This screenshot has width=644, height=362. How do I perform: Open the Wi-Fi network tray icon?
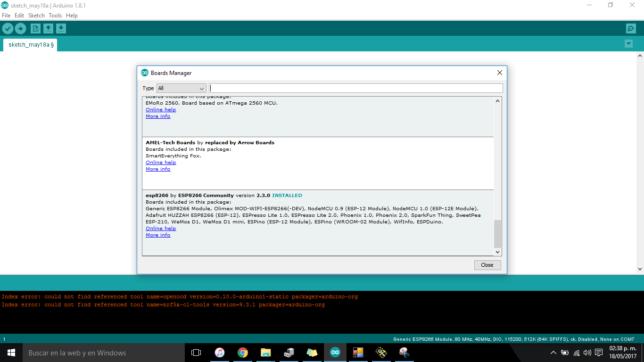click(x=576, y=353)
